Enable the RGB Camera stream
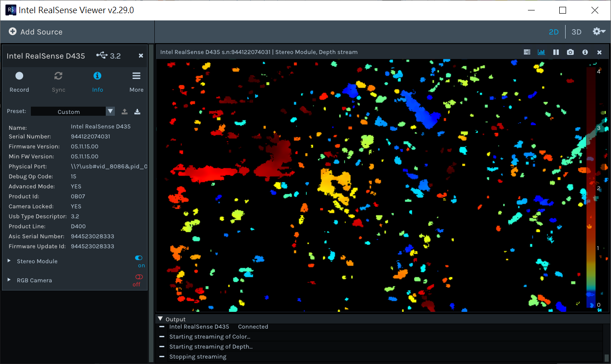Image resolution: width=611 pixels, height=364 pixels. [138, 277]
